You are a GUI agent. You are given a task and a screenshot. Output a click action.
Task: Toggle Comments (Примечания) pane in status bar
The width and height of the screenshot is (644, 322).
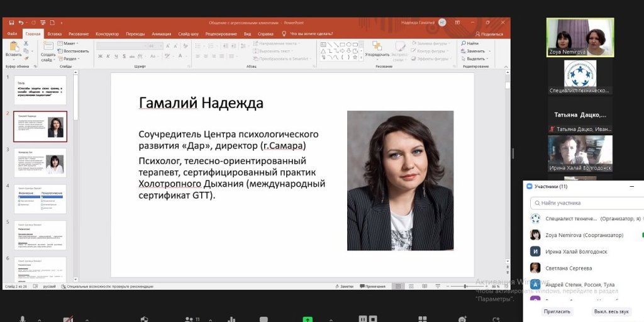[x=372, y=286]
